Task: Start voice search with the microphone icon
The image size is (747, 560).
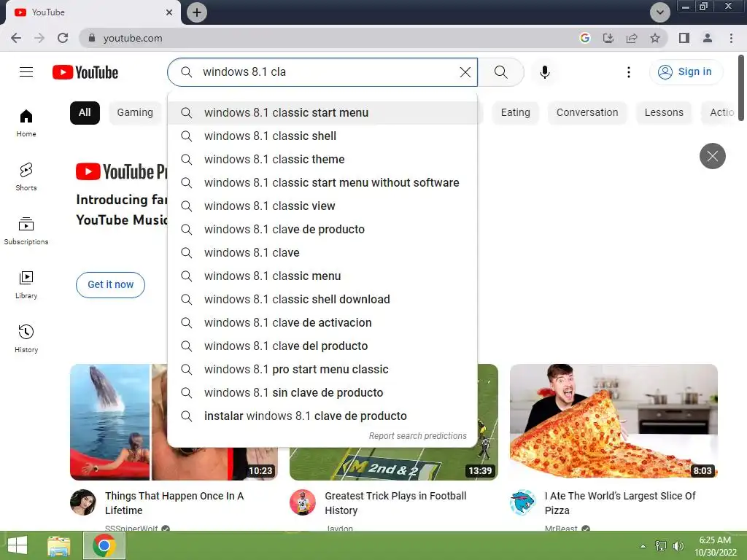Action: tap(544, 72)
